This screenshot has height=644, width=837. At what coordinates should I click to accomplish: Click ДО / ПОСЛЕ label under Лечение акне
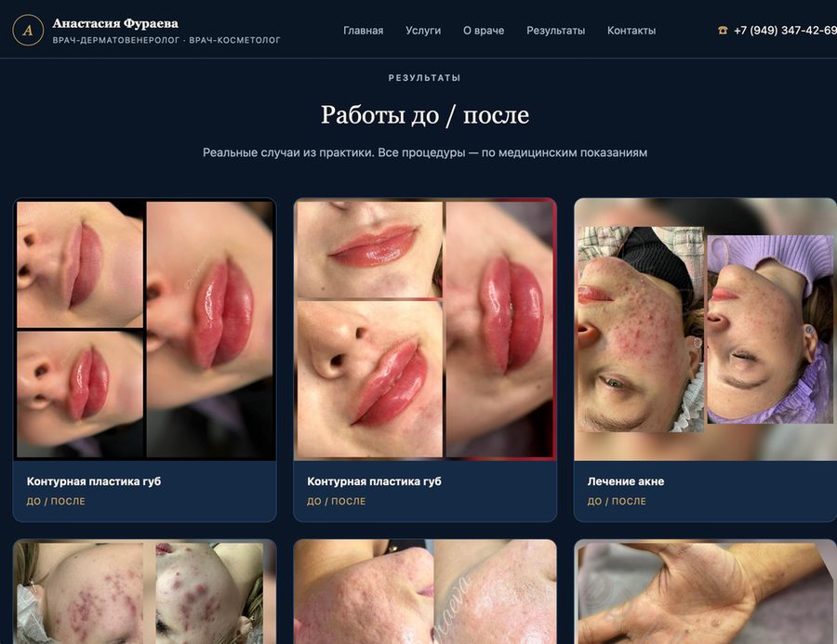coord(617,502)
